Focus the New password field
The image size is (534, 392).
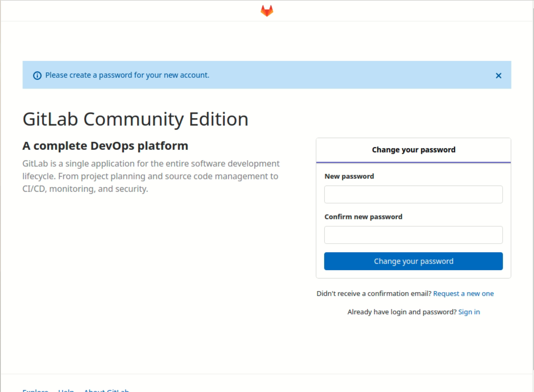point(413,194)
